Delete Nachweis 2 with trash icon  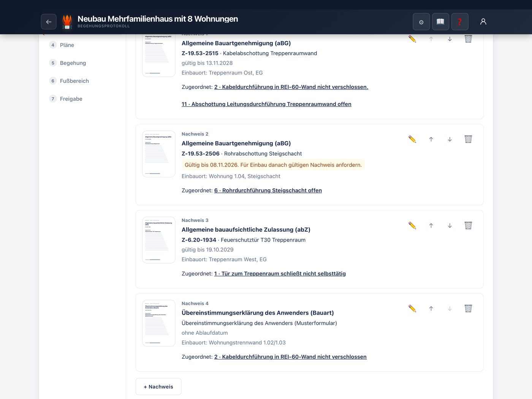(x=468, y=139)
